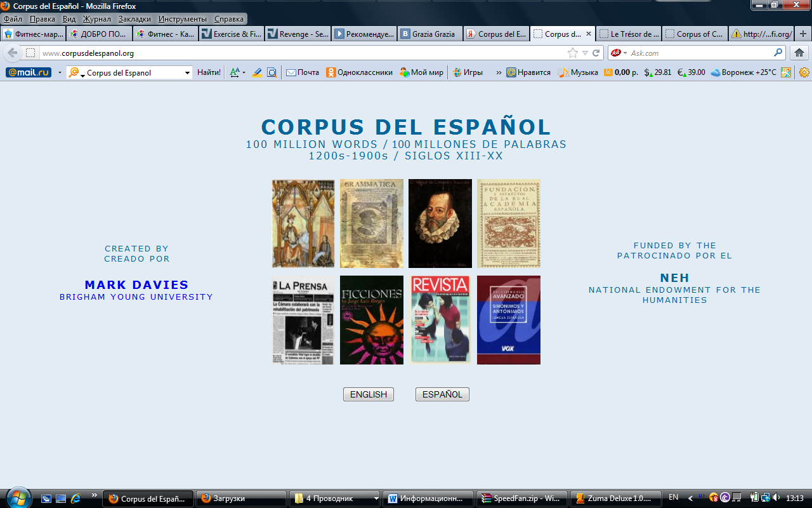Click the Найти! search button
This screenshot has height=508, width=812.
tap(209, 72)
